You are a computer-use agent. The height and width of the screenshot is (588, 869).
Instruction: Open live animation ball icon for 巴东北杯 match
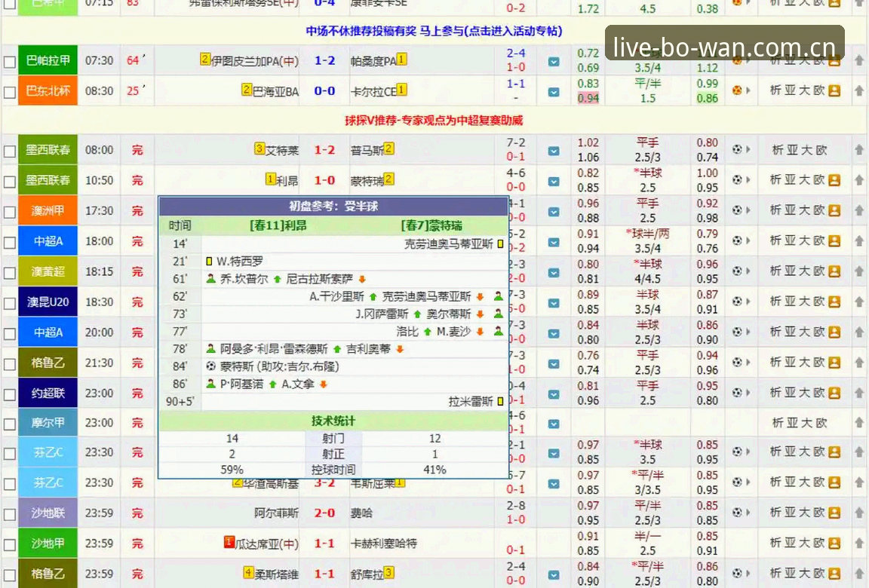pos(737,90)
